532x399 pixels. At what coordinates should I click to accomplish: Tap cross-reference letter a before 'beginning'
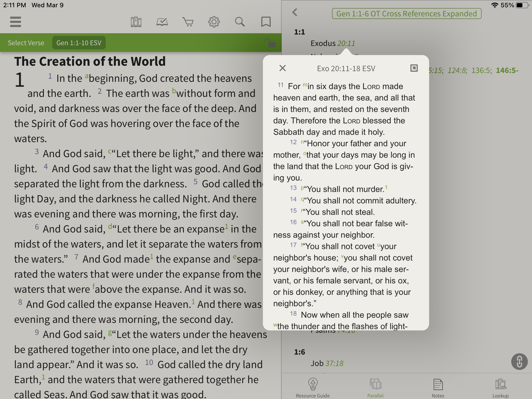[x=87, y=76]
